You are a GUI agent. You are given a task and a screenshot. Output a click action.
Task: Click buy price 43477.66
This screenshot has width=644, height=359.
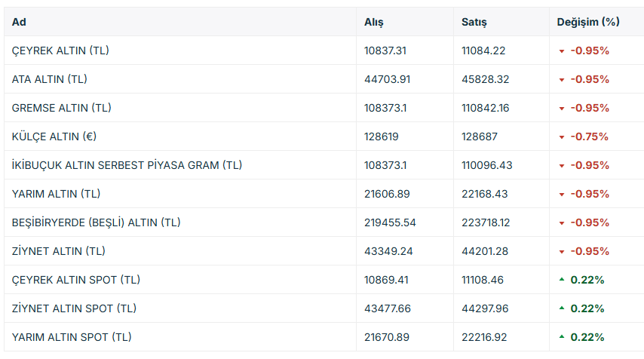pyautogui.click(x=388, y=308)
